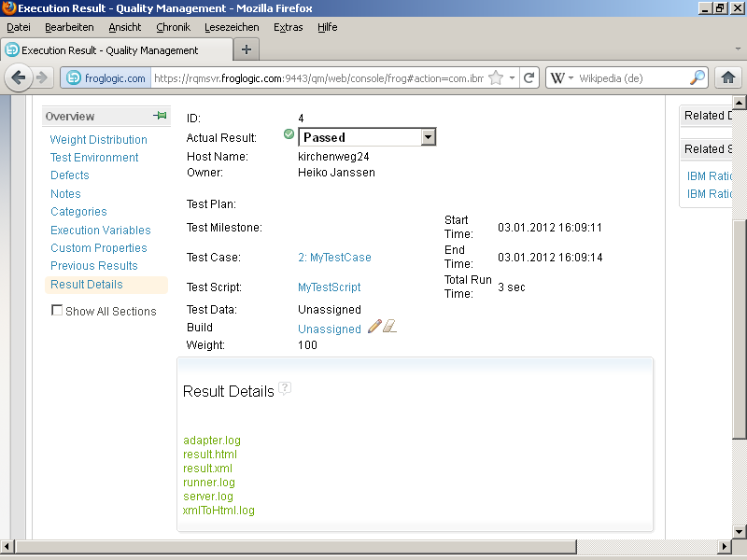
Task: Reload the page using the refresh icon
Action: point(529,78)
